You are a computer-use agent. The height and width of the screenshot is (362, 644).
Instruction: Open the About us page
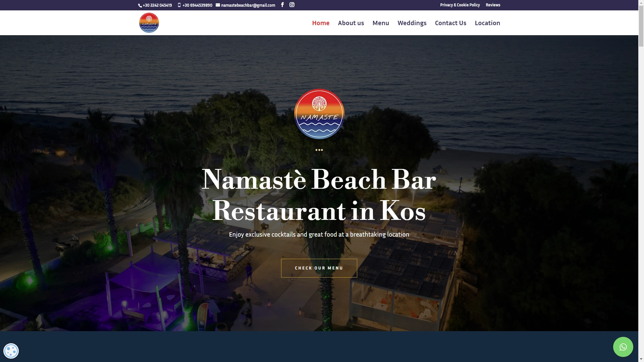pos(351,23)
